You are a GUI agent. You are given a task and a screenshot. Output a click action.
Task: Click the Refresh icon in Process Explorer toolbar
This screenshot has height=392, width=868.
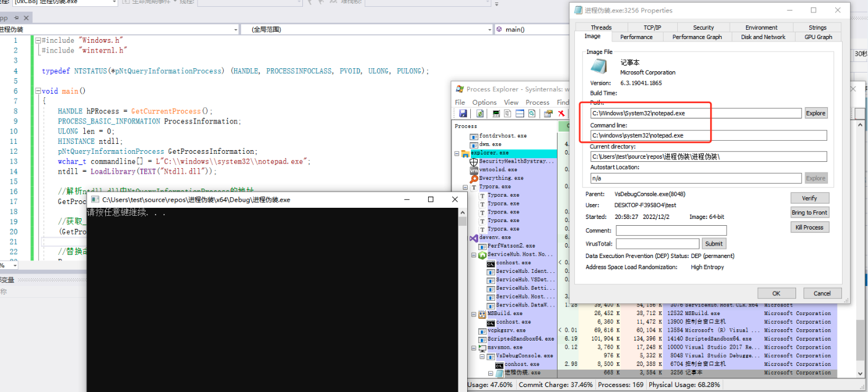(x=480, y=113)
